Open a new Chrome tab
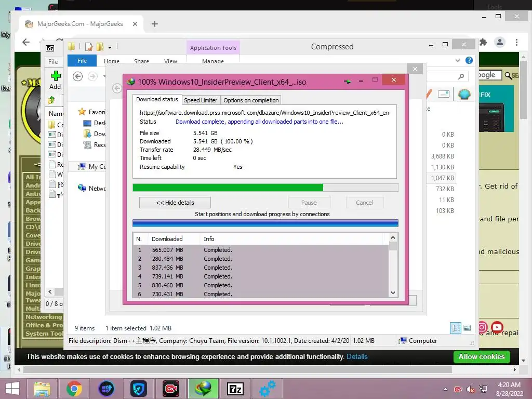Screen dimensions: 532x399 (155, 24)
